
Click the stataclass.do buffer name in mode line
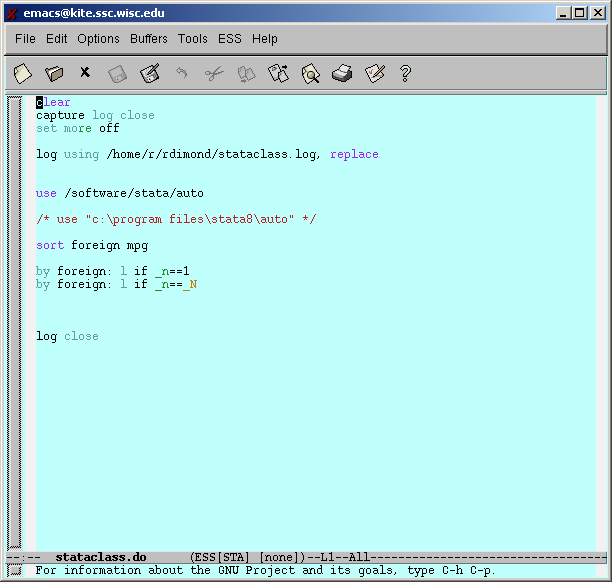click(101, 557)
